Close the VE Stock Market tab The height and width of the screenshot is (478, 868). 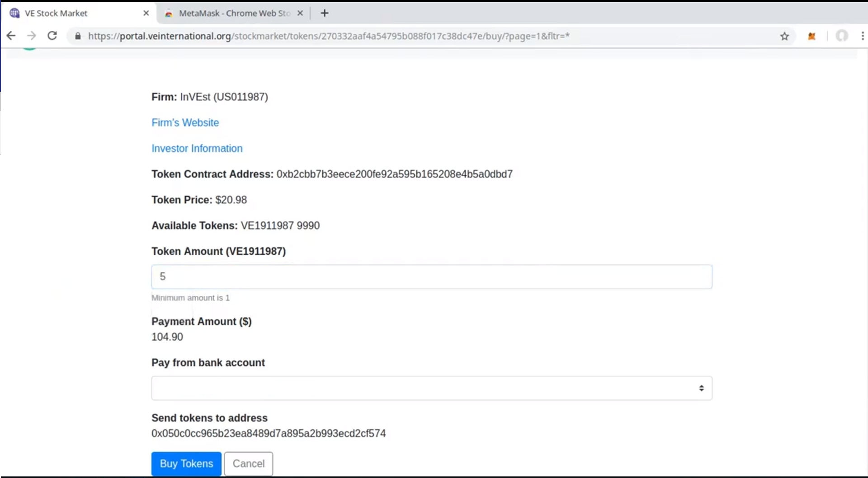point(146,13)
